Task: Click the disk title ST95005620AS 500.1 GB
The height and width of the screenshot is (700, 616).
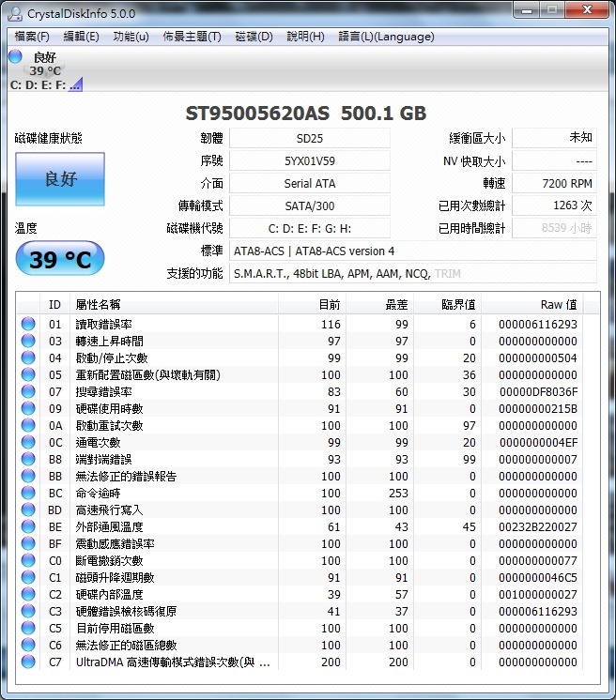Action: pyautogui.click(x=306, y=114)
